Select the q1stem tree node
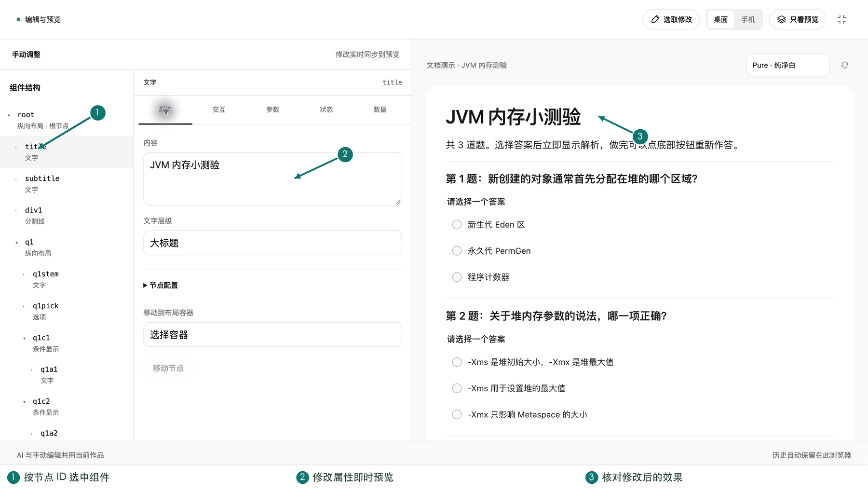 point(67,279)
